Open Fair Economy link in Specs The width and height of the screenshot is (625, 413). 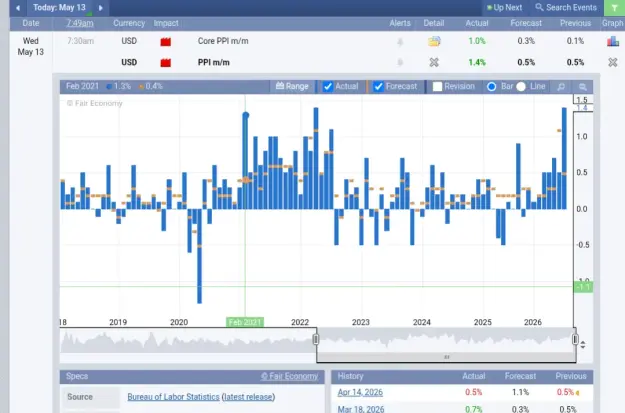click(x=289, y=376)
